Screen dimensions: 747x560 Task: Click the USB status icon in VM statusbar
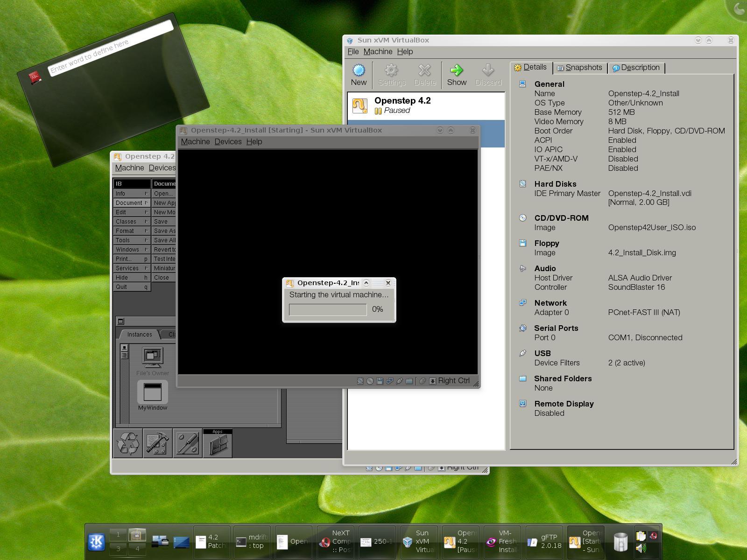click(399, 381)
